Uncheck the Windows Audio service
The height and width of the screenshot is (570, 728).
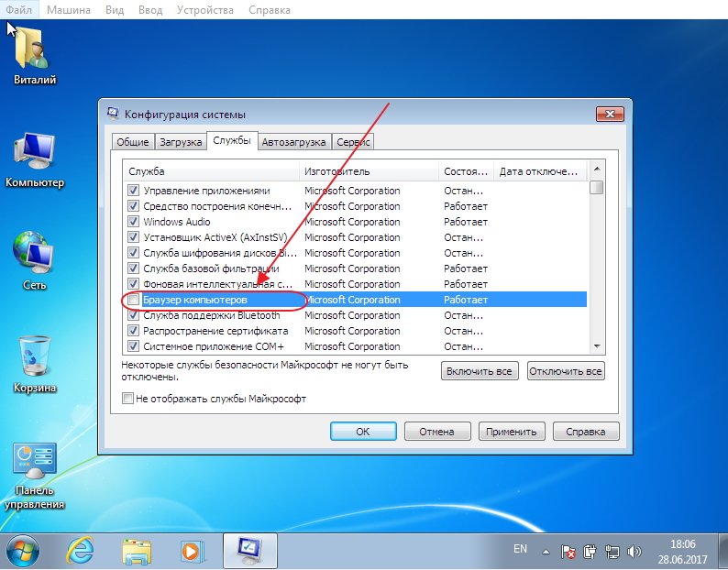[133, 222]
